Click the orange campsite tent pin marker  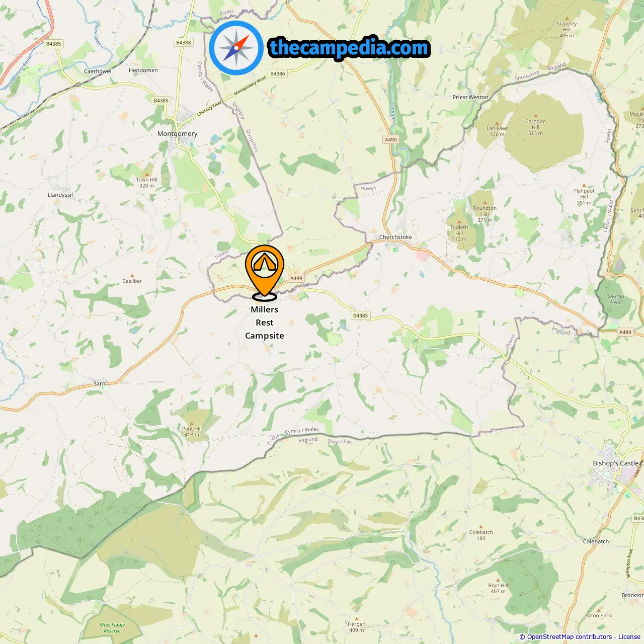pyautogui.click(x=265, y=272)
